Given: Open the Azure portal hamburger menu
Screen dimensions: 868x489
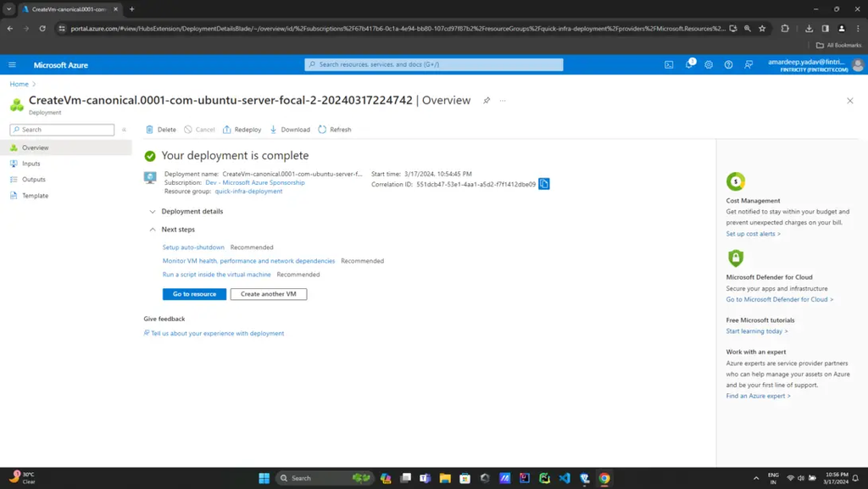Looking at the screenshot, I should click(x=12, y=64).
